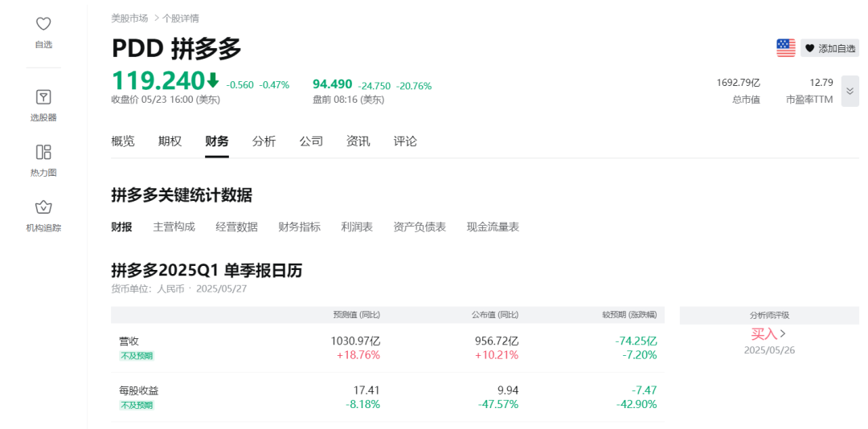Click the +18.76% forecast growth value
The width and height of the screenshot is (868, 429).
click(x=358, y=355)
